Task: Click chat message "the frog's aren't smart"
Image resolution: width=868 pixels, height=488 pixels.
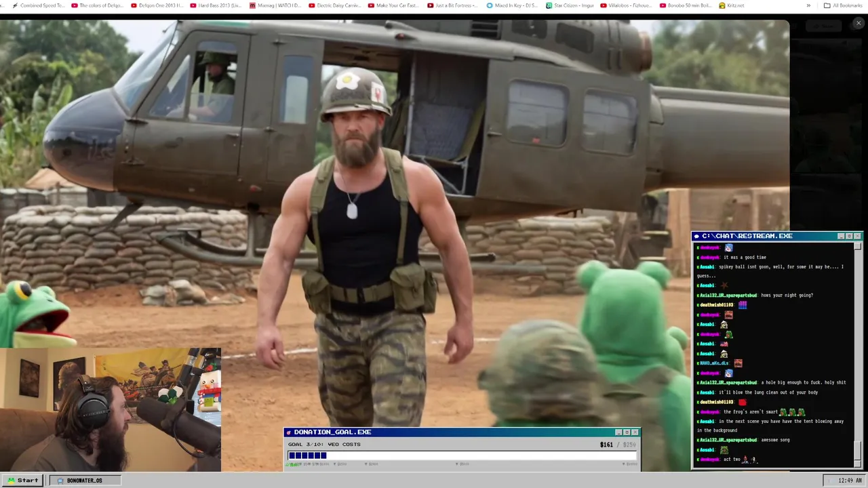Action: pos(751,412)
